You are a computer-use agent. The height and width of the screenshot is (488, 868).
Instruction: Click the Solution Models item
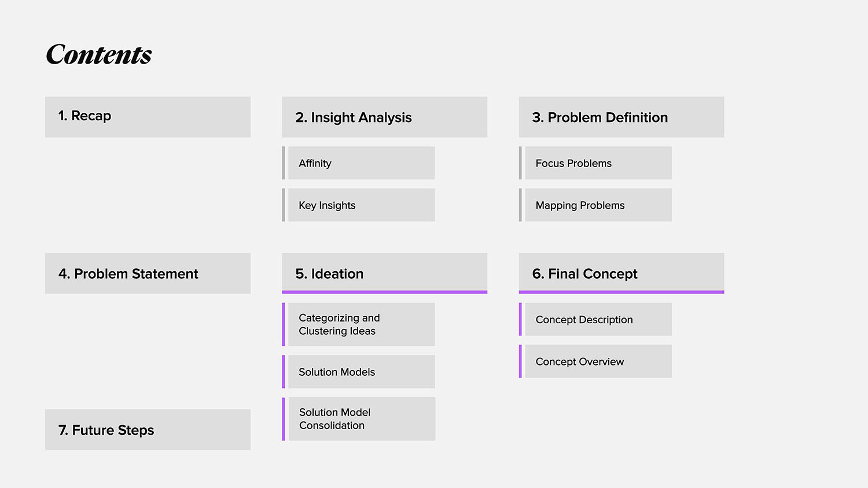(x=361, y=372)
